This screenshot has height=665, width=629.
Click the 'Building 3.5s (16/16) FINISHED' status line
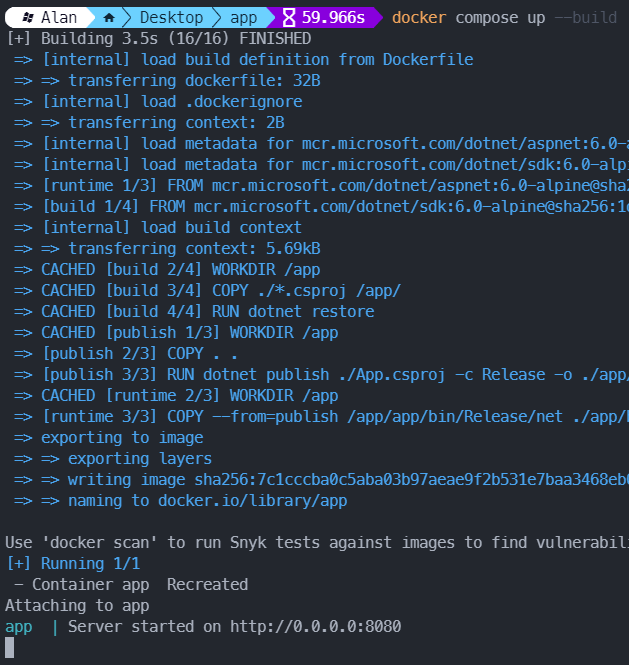pos(159,38)
